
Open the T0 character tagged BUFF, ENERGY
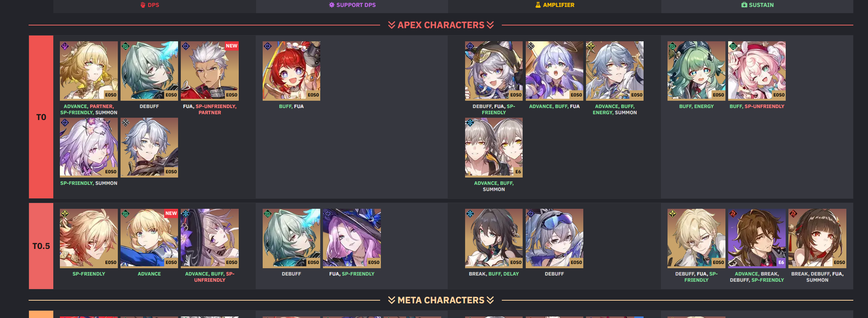(x=696, y=71)
